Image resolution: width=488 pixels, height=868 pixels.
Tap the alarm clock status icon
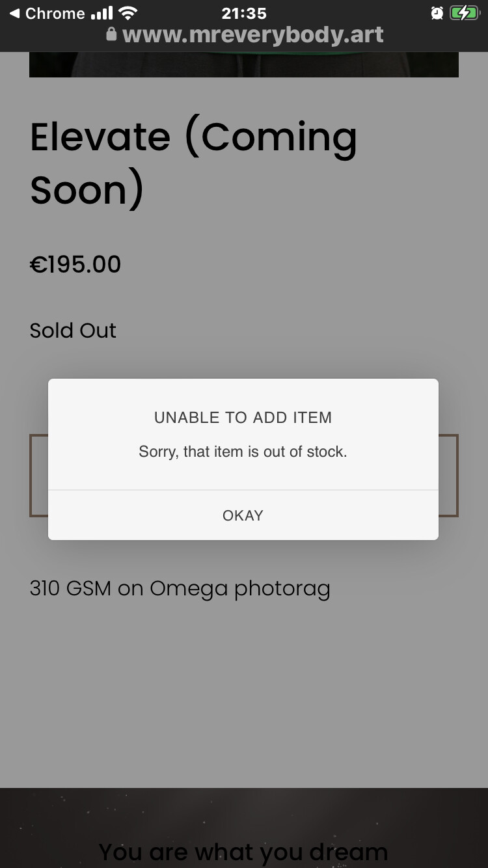pyautogui.click(x=437, y=13)
